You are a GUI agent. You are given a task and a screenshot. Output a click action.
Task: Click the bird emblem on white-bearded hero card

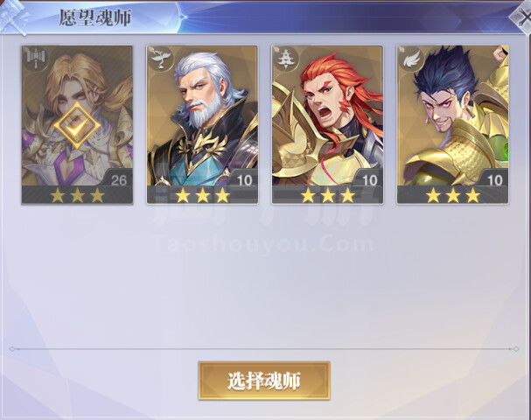click(x=160, y=59)
